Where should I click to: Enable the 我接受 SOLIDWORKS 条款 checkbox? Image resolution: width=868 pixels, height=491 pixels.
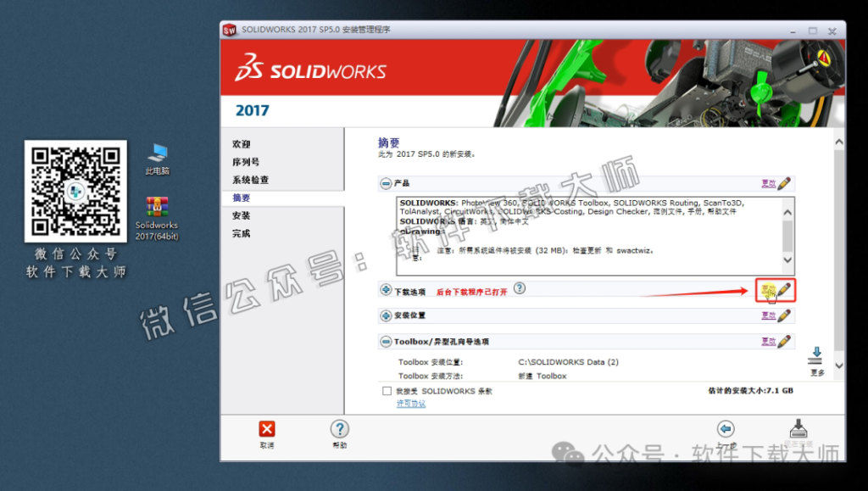tap(386, 391)
